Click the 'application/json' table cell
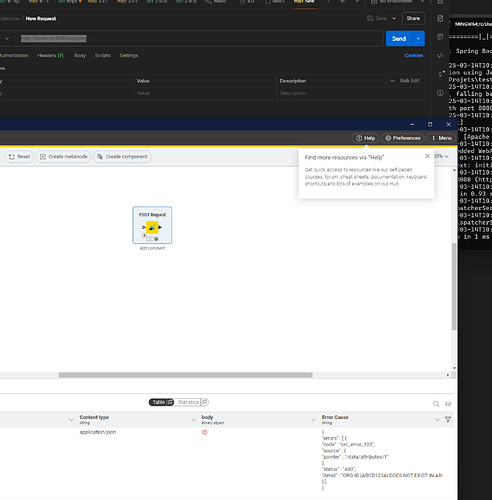This screenshot has width=492, height=500. coord(98,432)
